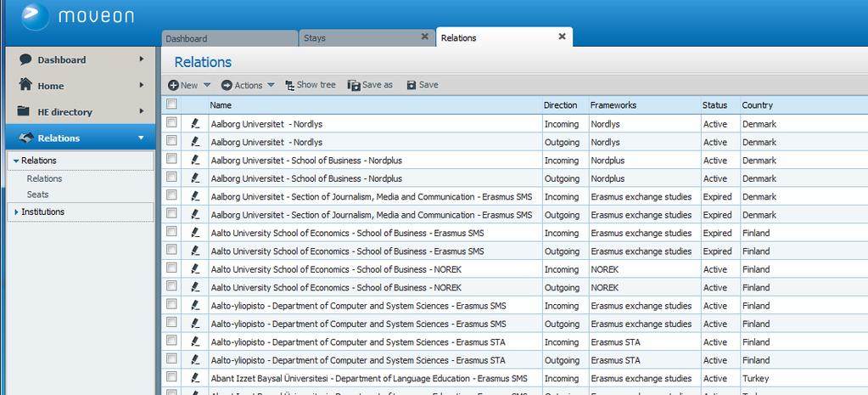Check Aalborg Journalism Erasmus SMS Incoming row

[x=171, y=195]
